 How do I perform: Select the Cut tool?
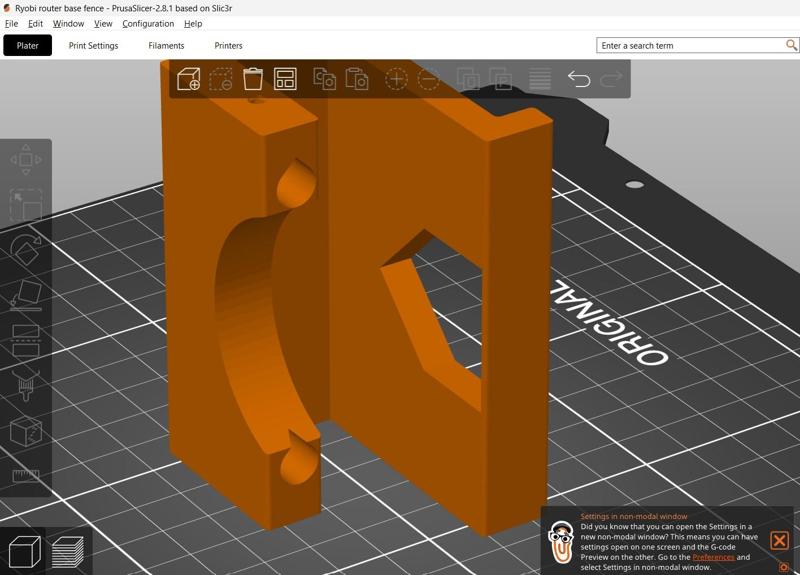click(25, 340)
